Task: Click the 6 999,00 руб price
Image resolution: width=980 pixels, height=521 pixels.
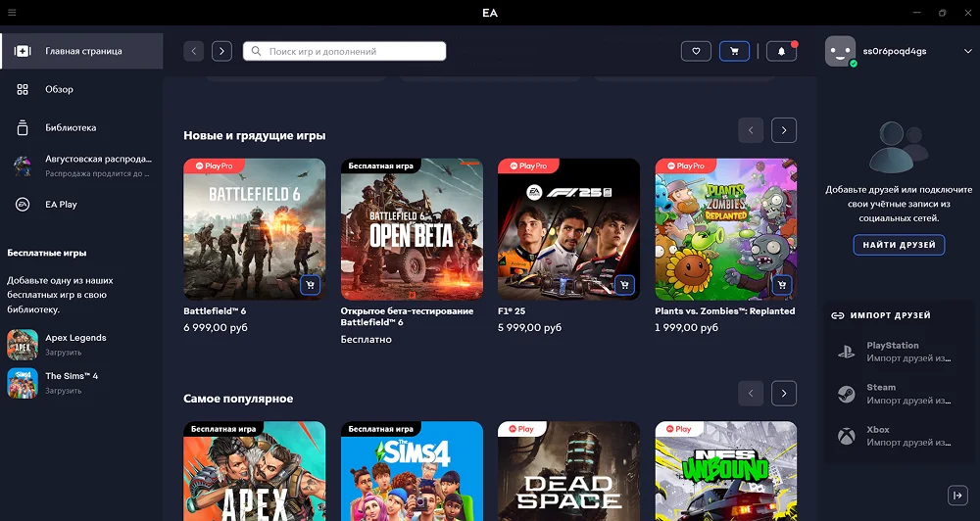Action: coord(216,327)
